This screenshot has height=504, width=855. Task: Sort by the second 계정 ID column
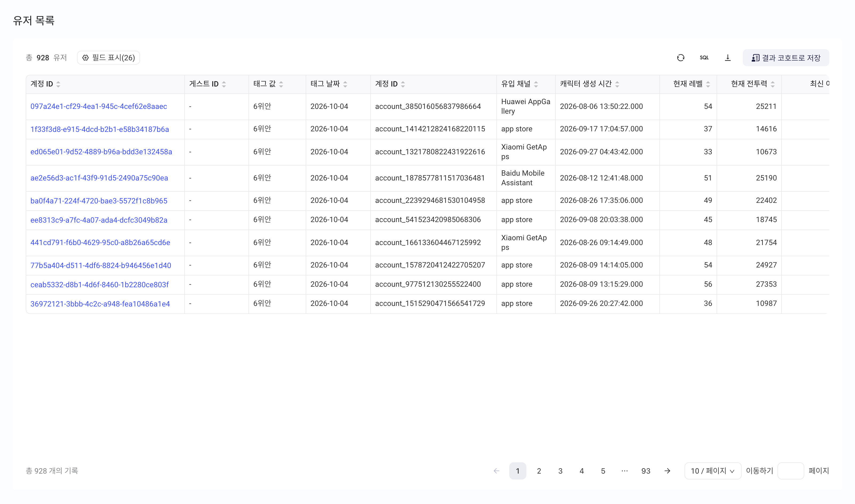(x=403, y=84)
